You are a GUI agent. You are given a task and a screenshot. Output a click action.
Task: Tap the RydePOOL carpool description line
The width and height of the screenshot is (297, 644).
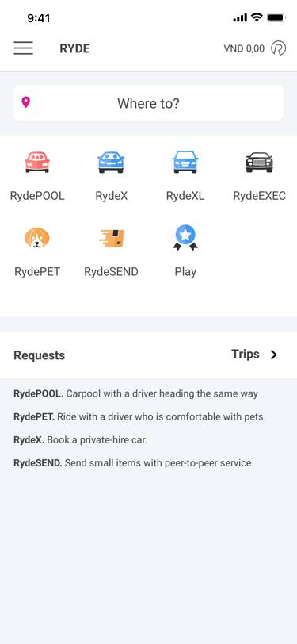[135, 394]
